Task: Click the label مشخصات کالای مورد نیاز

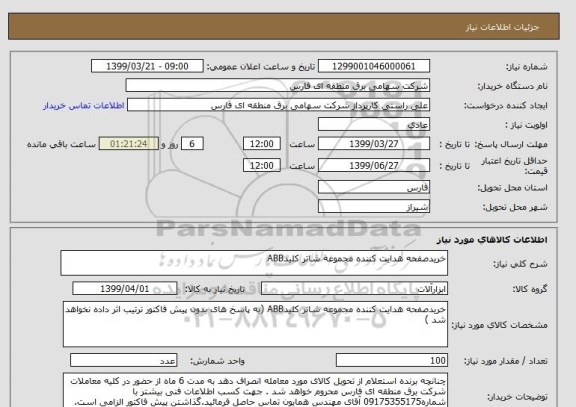Action: [499, 325]
